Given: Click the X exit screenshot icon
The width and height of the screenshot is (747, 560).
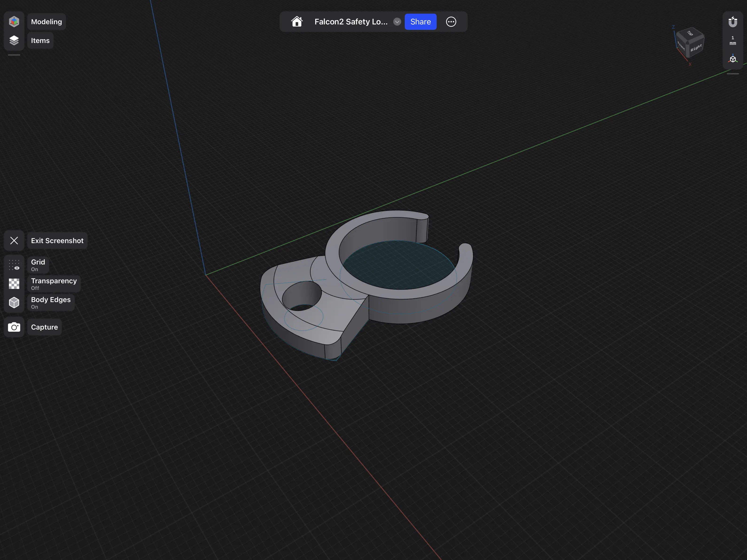Looking at the screenshot, I should [x=14, y=241].
